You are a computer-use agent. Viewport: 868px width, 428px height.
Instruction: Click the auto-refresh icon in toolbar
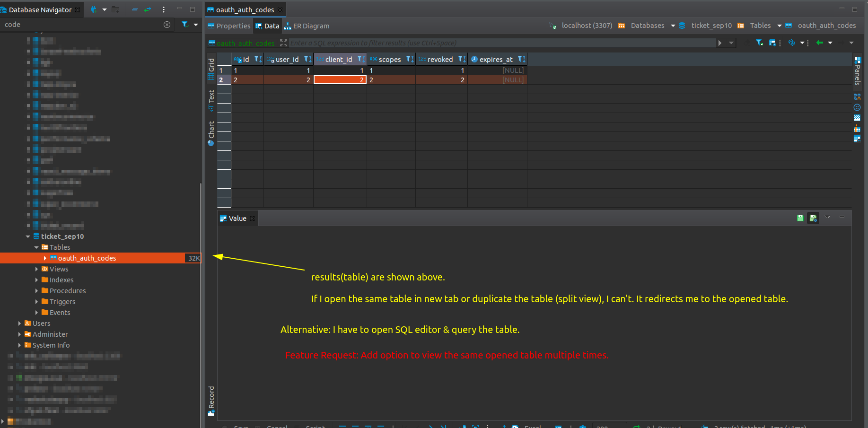coord(792,43)
